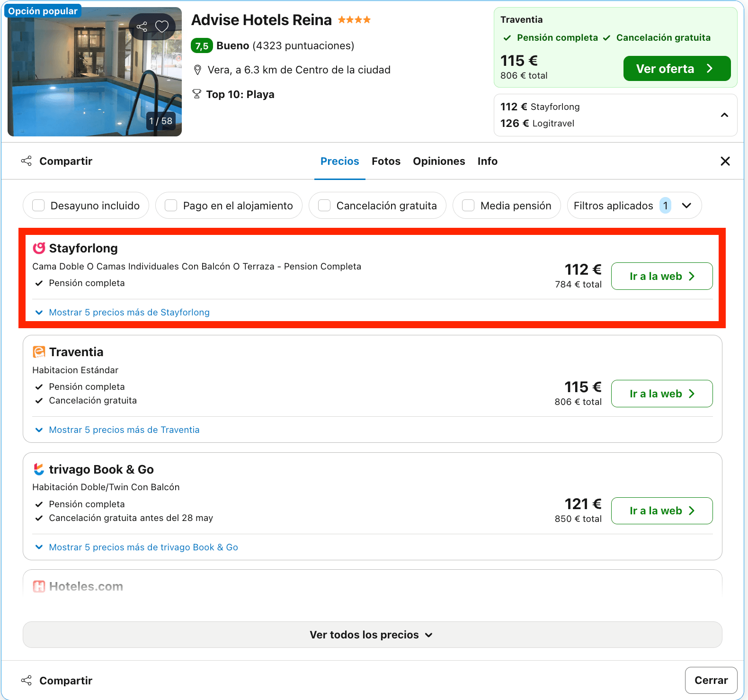Switch to the Info tab
This screenshot has width=748, height=700.
pyautogui.click(x=487, y=161)
